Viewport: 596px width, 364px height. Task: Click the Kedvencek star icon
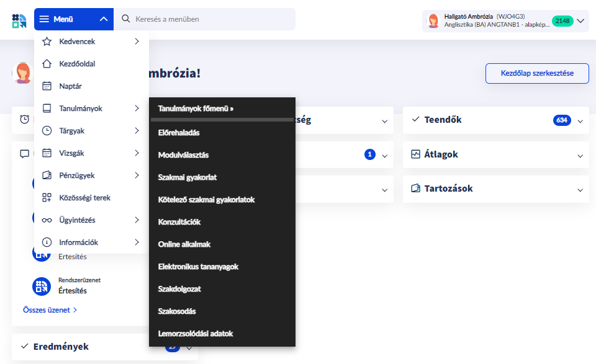(x=47, y=42)
